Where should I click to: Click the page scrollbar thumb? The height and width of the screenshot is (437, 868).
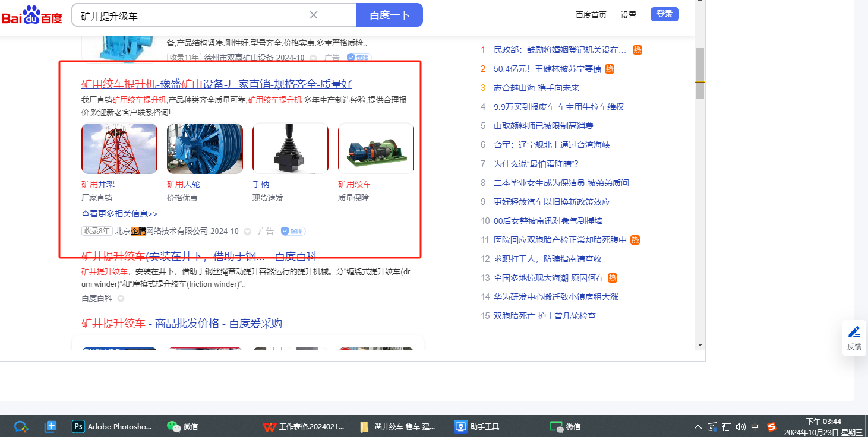click(x=700, y=73)
